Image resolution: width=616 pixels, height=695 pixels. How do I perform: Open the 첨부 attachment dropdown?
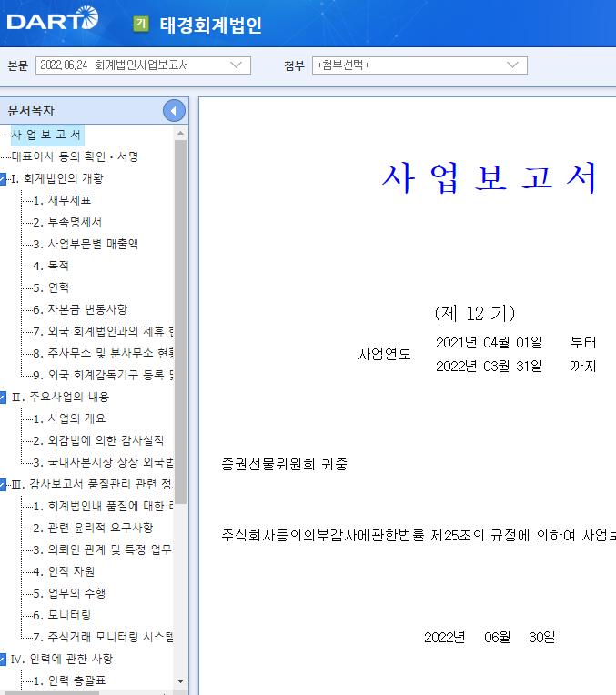419,65
